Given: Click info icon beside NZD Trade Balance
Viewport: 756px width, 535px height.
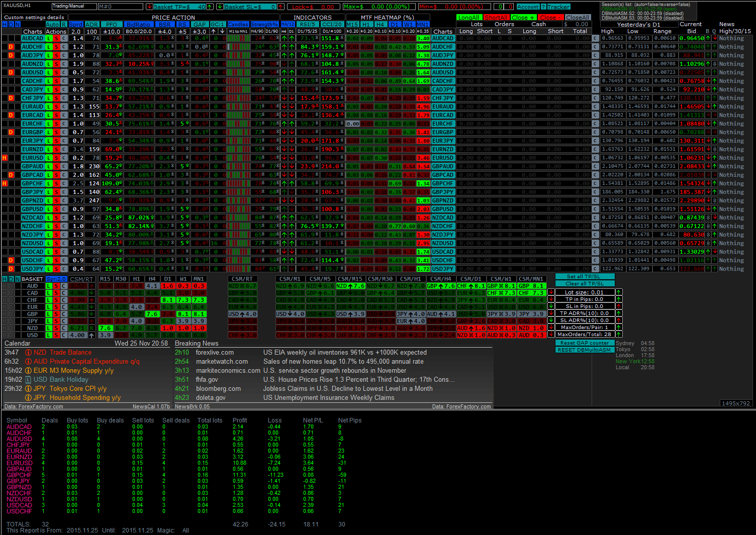Looking at the screenshot, I should (x=29, y=353).
